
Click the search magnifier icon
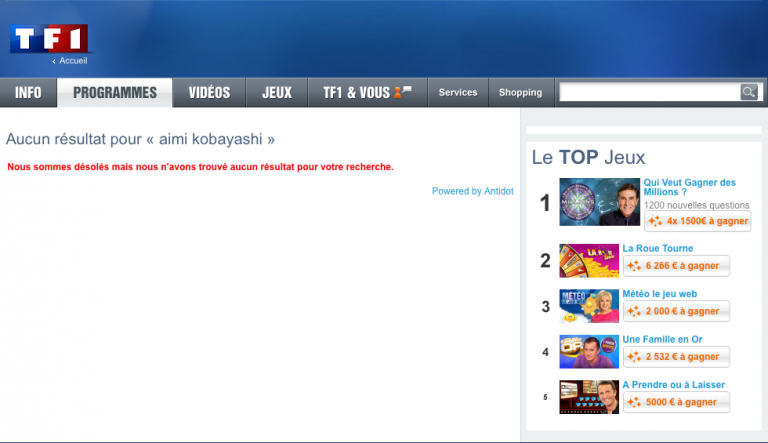(x=748, y=92)
